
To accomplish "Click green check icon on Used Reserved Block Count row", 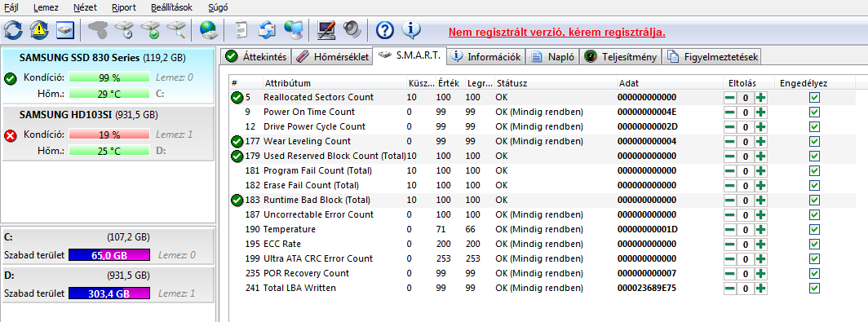I will click(x=237, y=157).
